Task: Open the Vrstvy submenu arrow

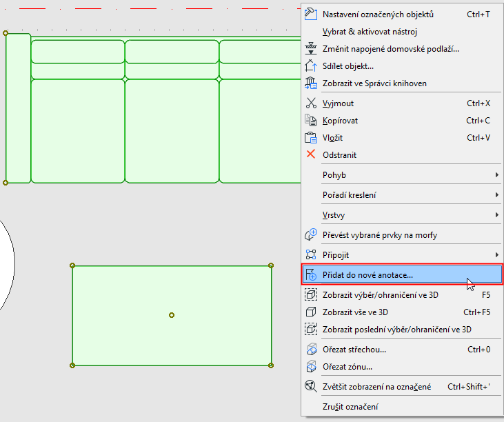Action: [497, 214]
